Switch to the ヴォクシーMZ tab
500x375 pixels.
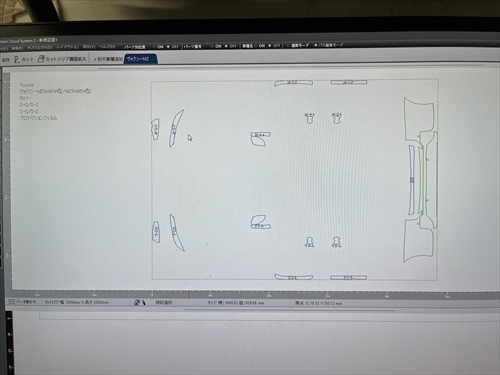139,59
